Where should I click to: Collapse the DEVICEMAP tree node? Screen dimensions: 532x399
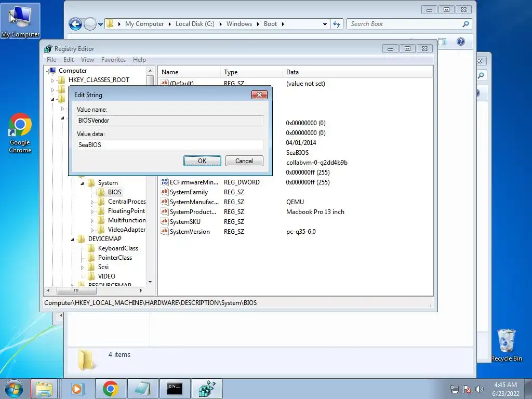pyautogui.click(x=72, y=240)
